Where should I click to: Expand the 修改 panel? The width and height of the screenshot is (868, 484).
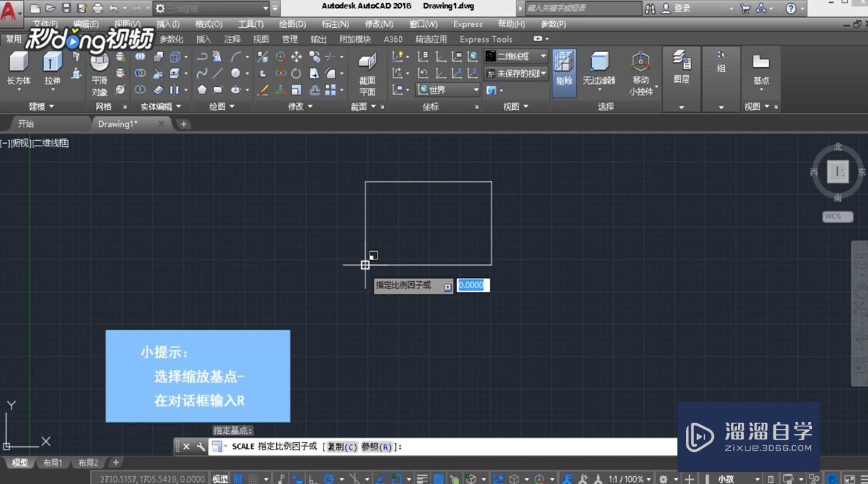pyautogui.click(x=300, y=106)
